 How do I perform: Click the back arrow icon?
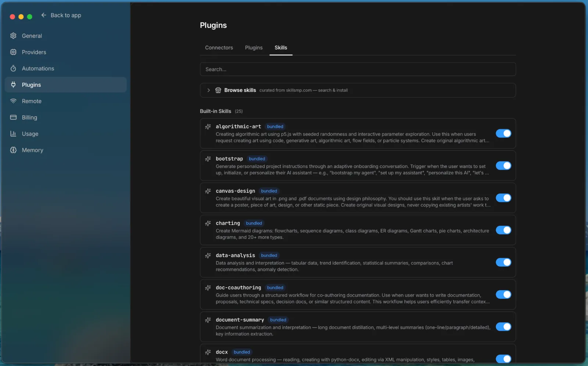(44, 15)
